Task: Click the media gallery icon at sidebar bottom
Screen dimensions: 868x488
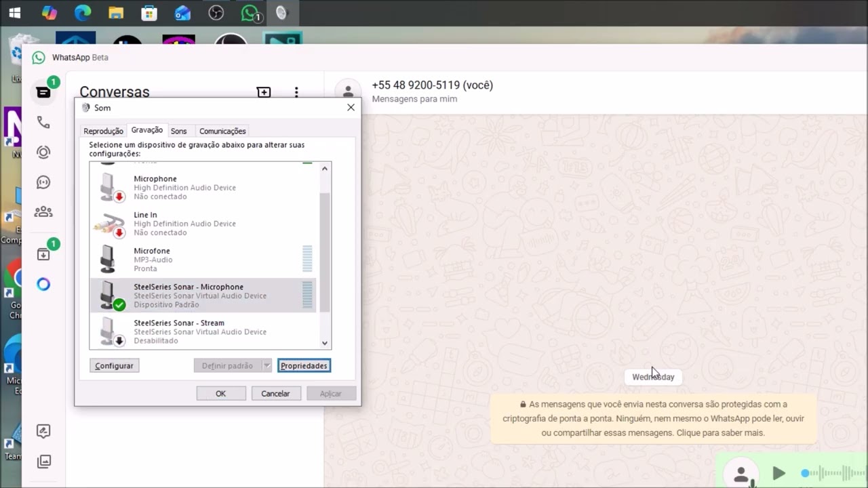Action: 43,462
